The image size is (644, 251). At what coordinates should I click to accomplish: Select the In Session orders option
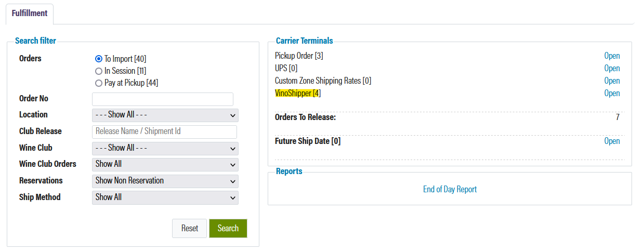(x=99, y=71)
